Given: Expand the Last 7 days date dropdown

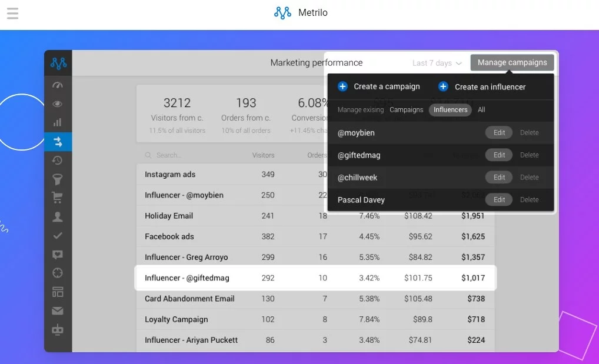Looking at the screenshot, I should pyautogui.click(x=437, y=63).
